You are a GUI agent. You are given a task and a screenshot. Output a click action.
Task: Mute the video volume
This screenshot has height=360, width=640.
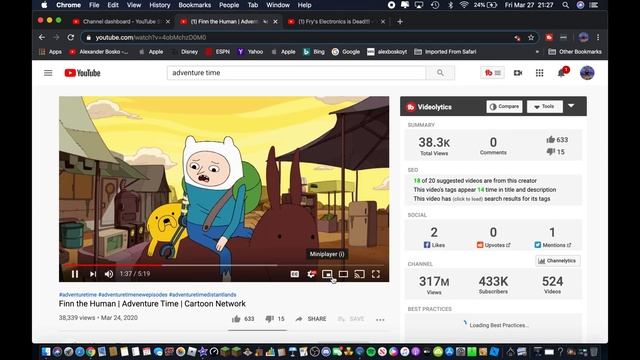coord(109,274)
